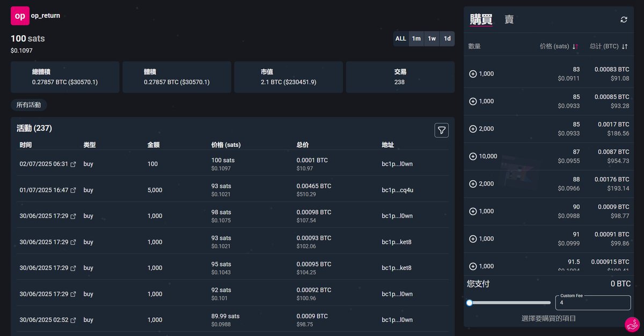Click the pink floating hand-coin button
644x336 pixels.
pyautogui.click(x=633, y=325)
